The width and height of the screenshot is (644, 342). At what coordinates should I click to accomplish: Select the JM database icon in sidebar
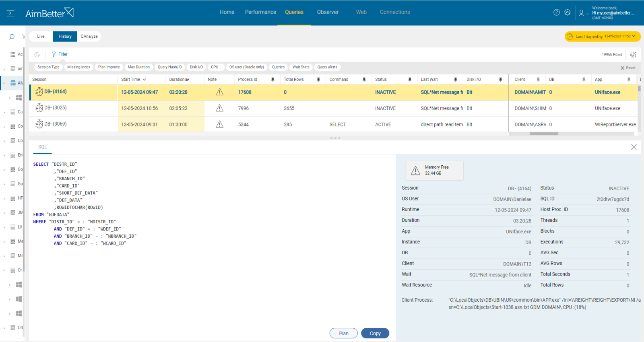coord(13,213)
